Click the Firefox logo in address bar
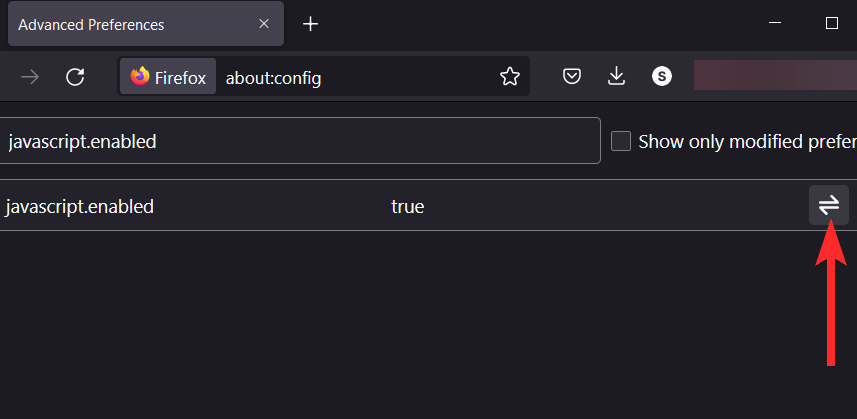 click(140, 77)
